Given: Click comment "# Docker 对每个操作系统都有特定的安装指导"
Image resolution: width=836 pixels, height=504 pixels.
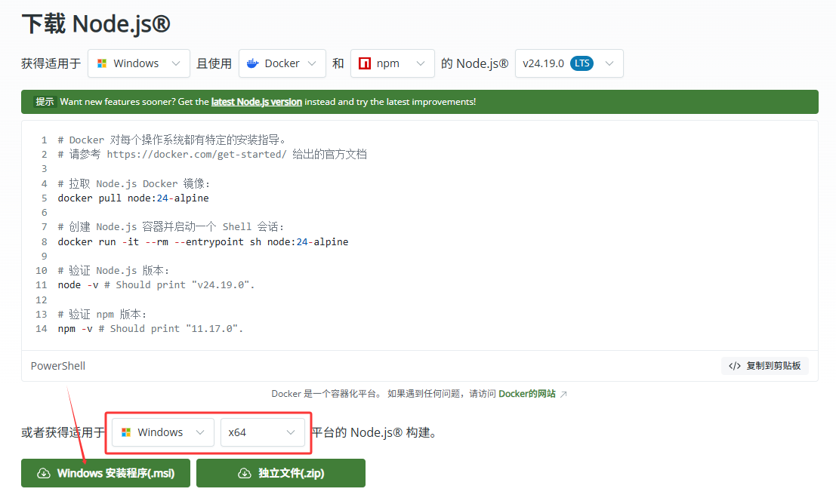Looking at the screenshot, I should coord(171,140).
